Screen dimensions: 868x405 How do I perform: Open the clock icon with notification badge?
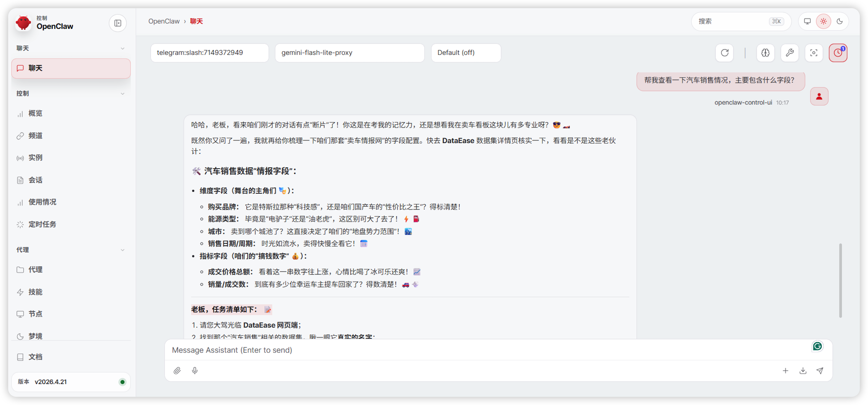click(x=838, y=53)
